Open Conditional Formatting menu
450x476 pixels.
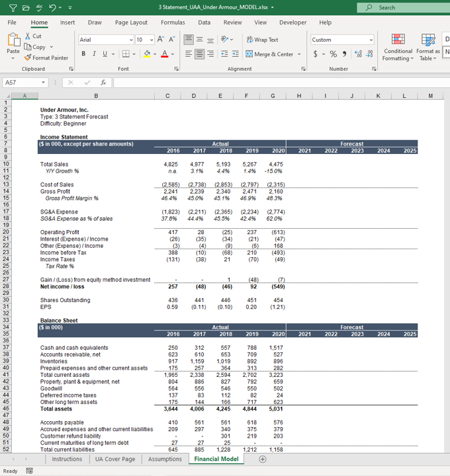click(x=398, y=48)
